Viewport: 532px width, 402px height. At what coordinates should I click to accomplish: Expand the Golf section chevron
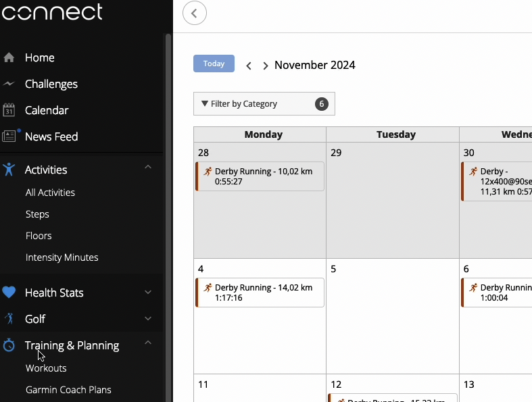(148, 318)
